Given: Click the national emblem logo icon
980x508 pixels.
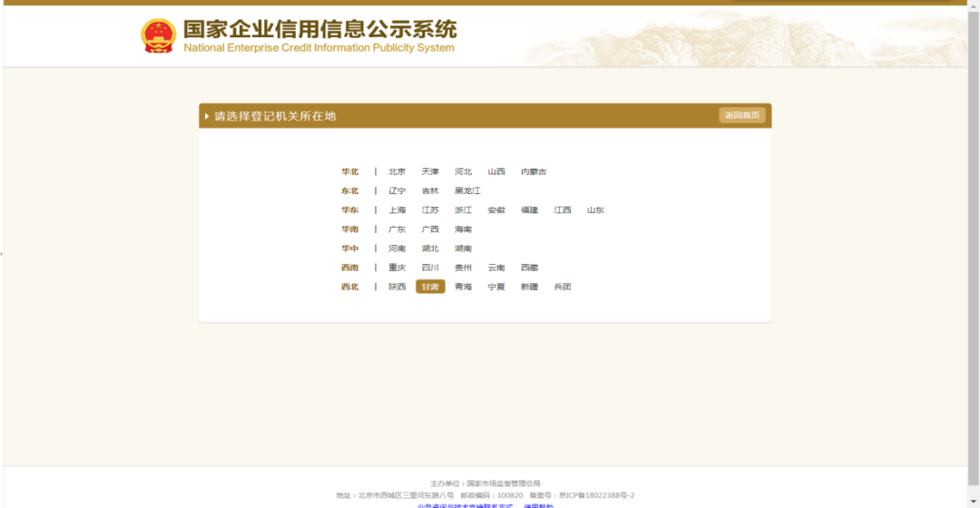Looking at the screenshot, I should tap(158, 35).
